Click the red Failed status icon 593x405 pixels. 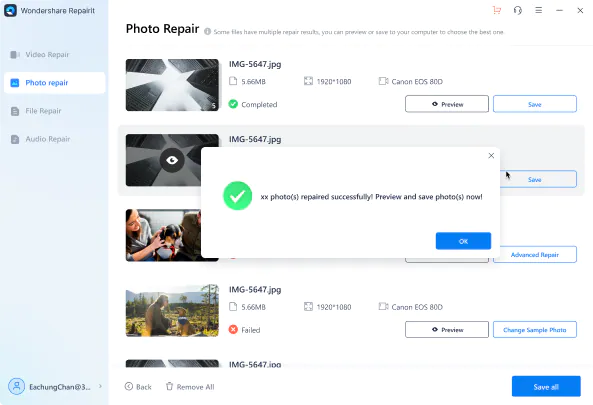point(233,329)
